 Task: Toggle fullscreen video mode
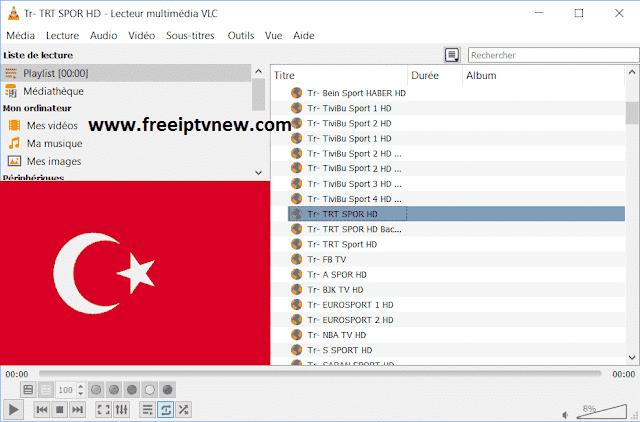pos(103,409)
